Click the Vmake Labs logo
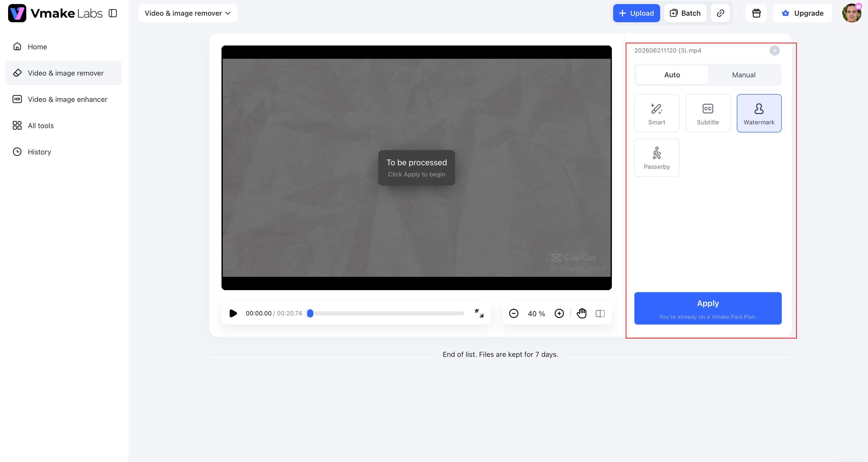The image size is (868, 462). [x=55, y=13]
